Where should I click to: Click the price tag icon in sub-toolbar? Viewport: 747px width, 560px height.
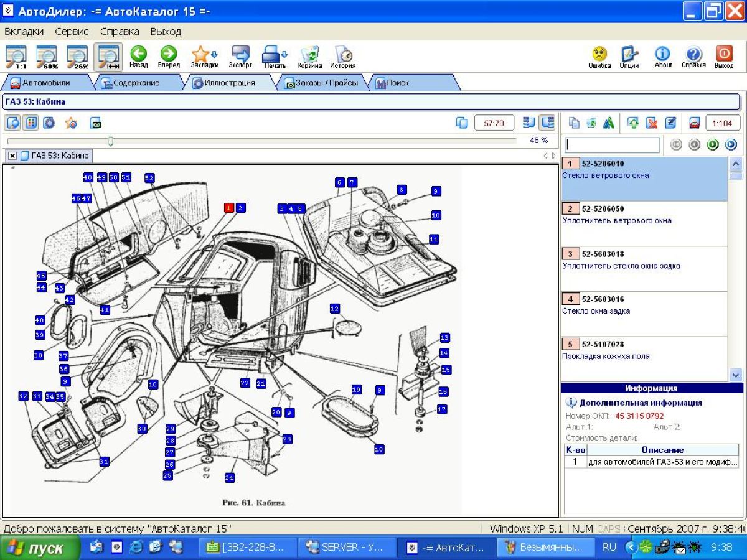(x=95, y=123)
